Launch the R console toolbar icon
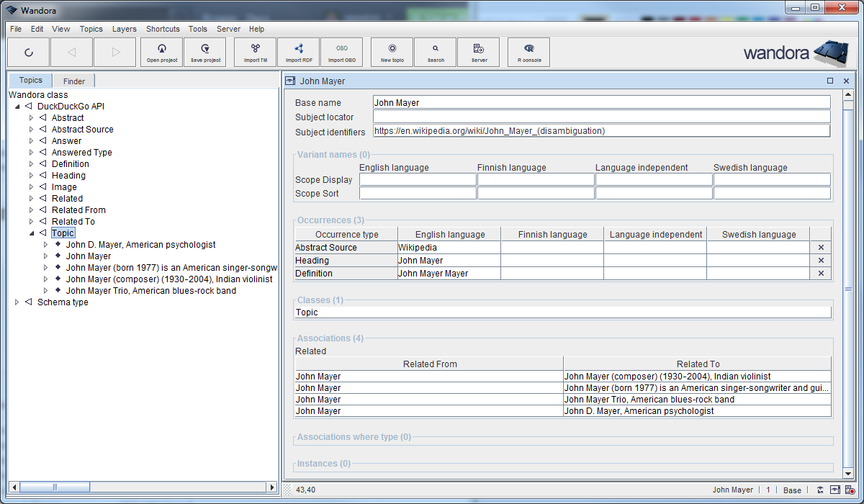Screen dimensions: 864x504 point(529,52)
